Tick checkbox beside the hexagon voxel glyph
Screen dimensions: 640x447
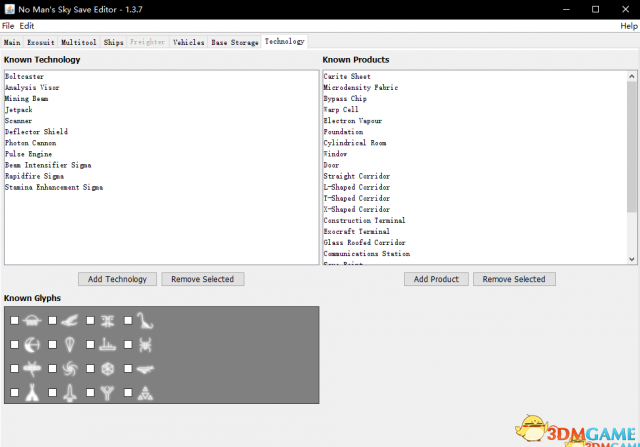90,369
